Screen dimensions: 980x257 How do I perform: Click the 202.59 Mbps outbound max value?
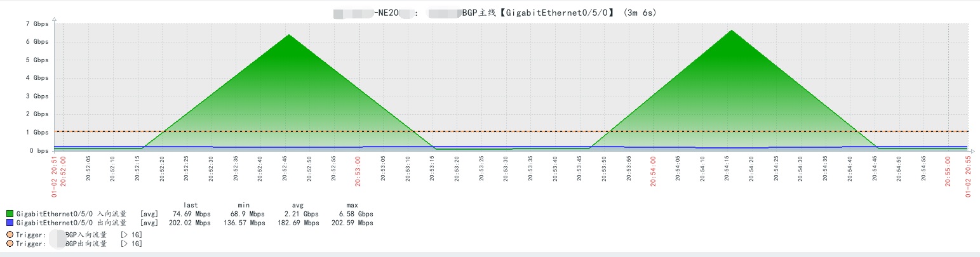(x=352, y=223)
